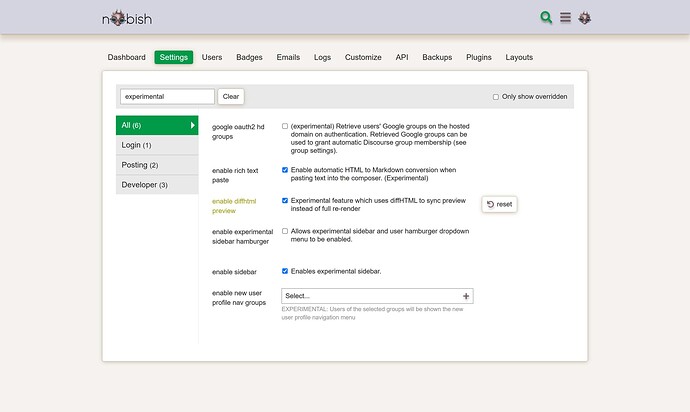The image size is (690, 412).
Task: Open the Settings tab
Action: click(x=173, y=57)
